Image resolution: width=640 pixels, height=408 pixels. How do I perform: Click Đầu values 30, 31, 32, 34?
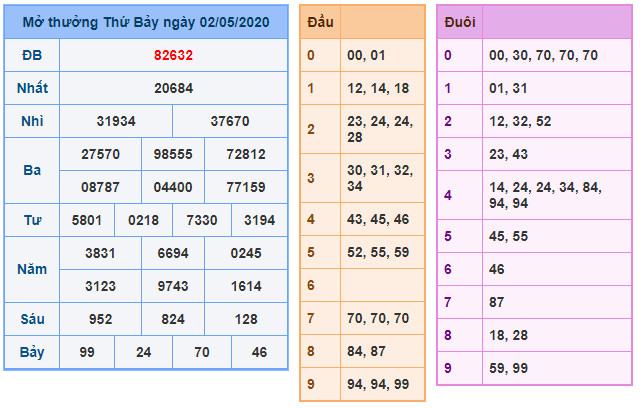[x=380, y=178]
